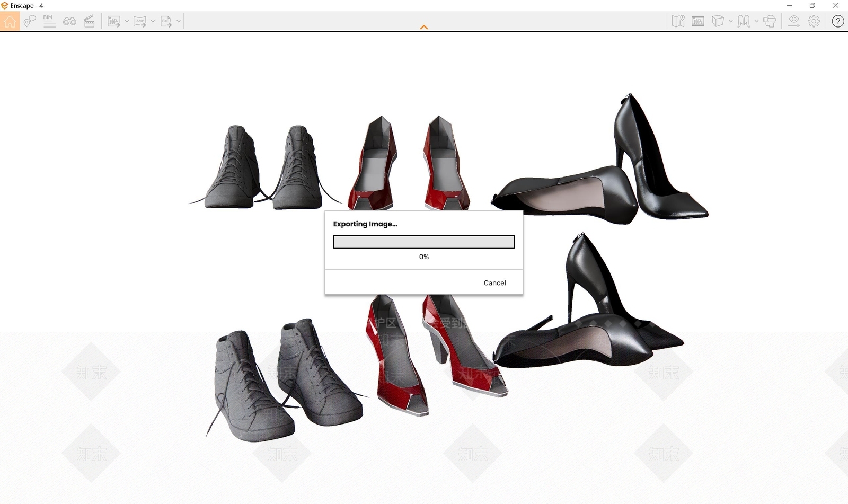Expand the 360° panorama dropdown arrow
The width and height of the screenshot is (848, 504).
[153, 21]
